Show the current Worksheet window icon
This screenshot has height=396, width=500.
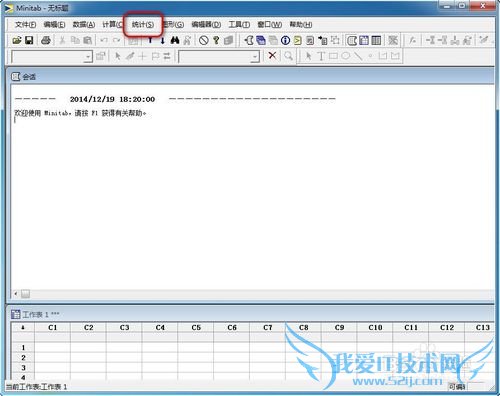pos(364,40)
